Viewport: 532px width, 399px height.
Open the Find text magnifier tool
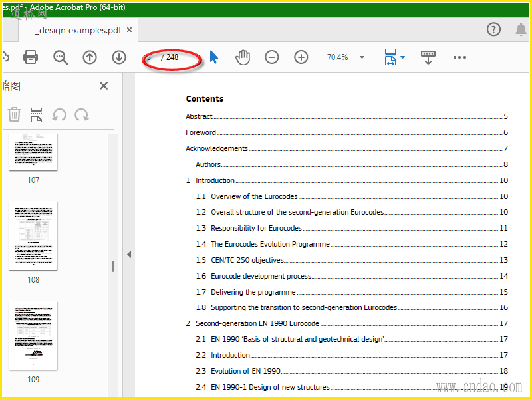tap(61, 57)
